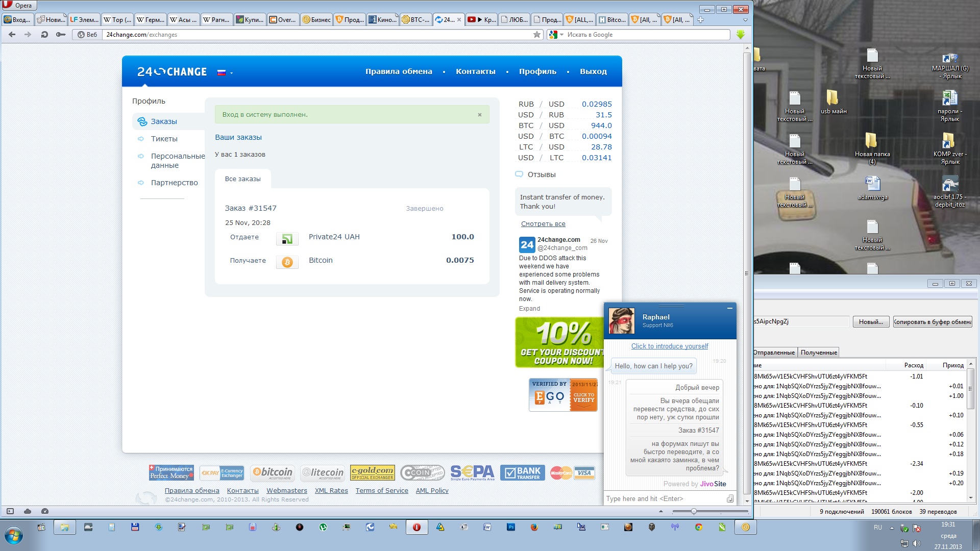This screenshot has width=980, height=551.
Task: Open the 'Terms of Service' footer link
Action: click(x=382, y=491)
